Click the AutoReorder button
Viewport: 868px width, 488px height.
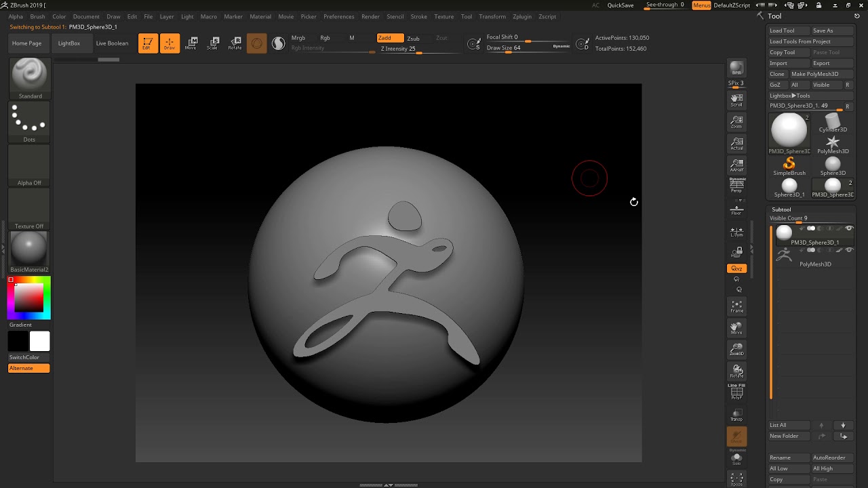(x=833, y=457)
